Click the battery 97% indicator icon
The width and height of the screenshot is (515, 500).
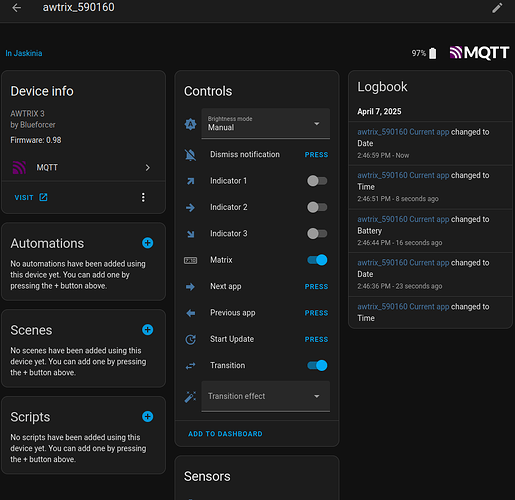click(432, 53)
